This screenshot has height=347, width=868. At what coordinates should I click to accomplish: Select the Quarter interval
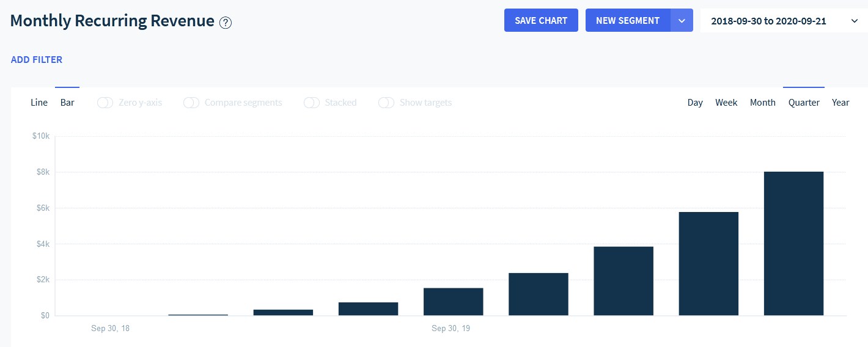(x=804, y=103)
